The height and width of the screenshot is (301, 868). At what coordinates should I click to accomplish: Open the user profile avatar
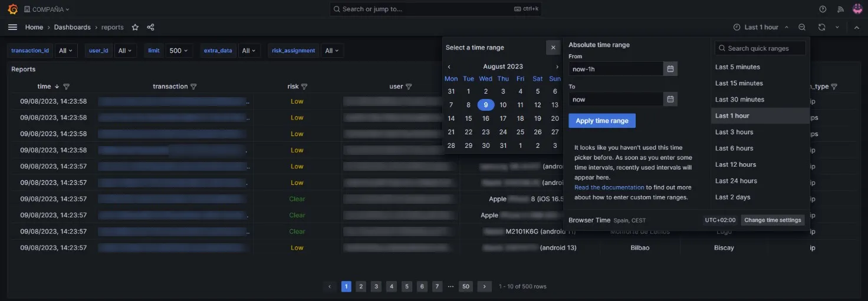(x=857, y=9)
